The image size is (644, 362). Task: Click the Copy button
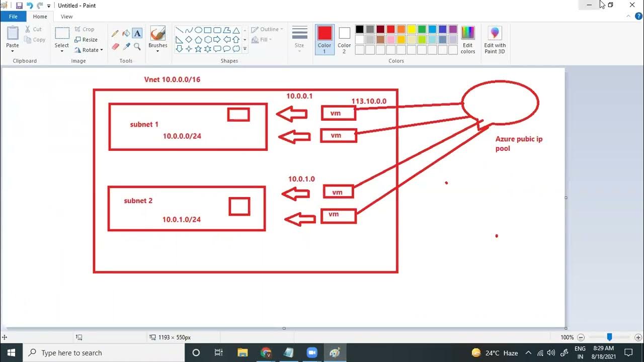[35, 40]
